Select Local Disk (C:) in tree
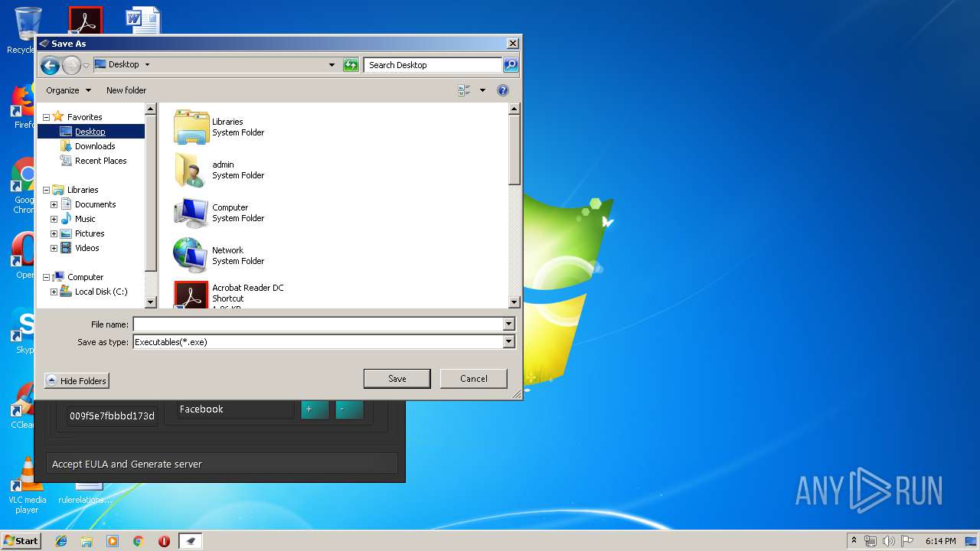 tap(101, 292)
